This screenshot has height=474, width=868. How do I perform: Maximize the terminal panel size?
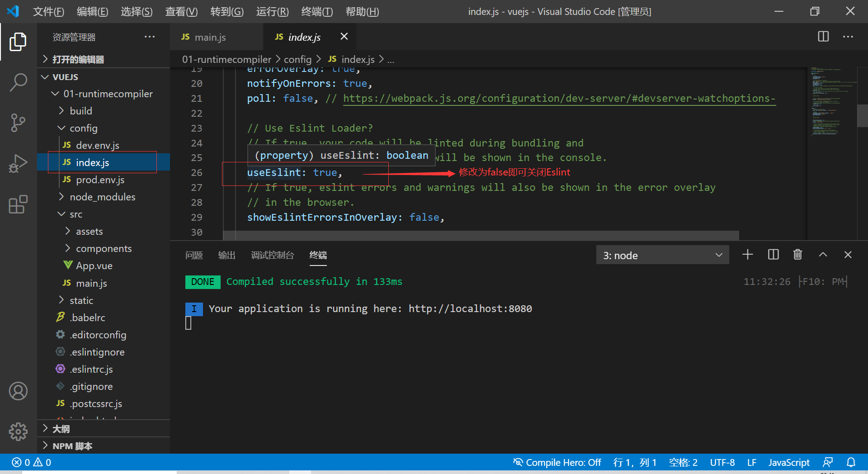(823, 255)
